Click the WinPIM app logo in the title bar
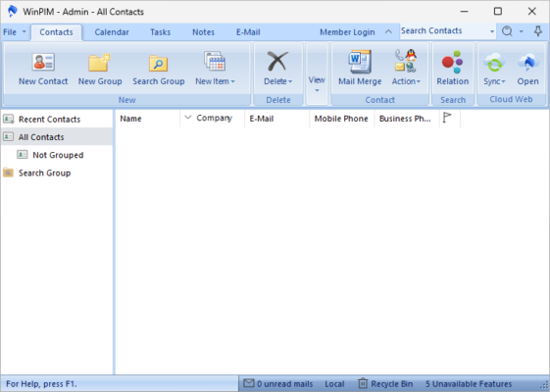 click(x=13, y=11)
